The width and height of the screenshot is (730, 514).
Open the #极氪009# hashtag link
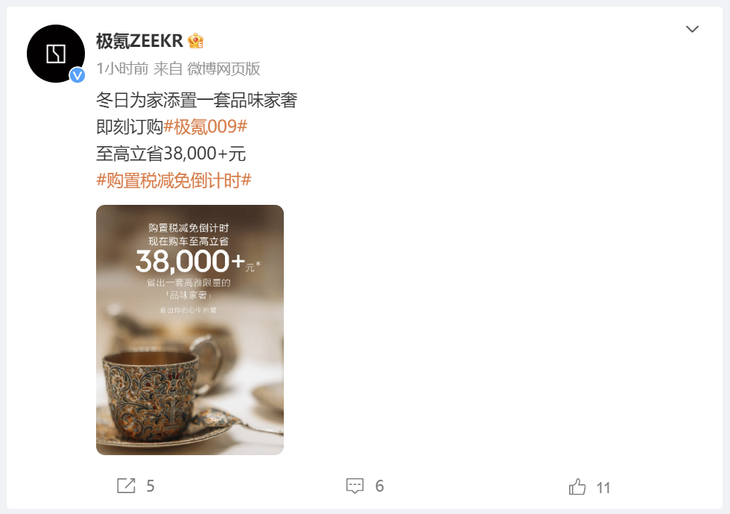(x=205, y=127)
